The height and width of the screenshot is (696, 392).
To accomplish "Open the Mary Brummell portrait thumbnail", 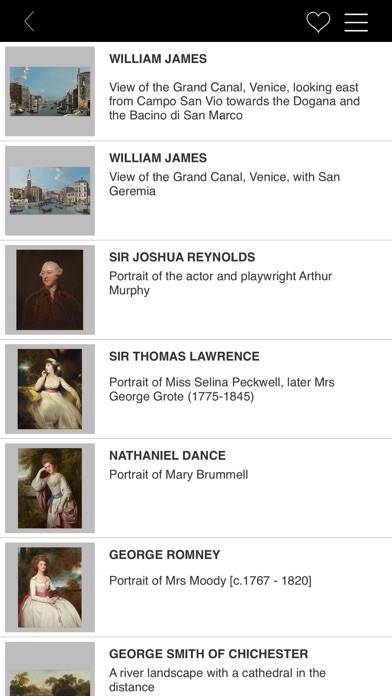I will [x=50, y=488].
